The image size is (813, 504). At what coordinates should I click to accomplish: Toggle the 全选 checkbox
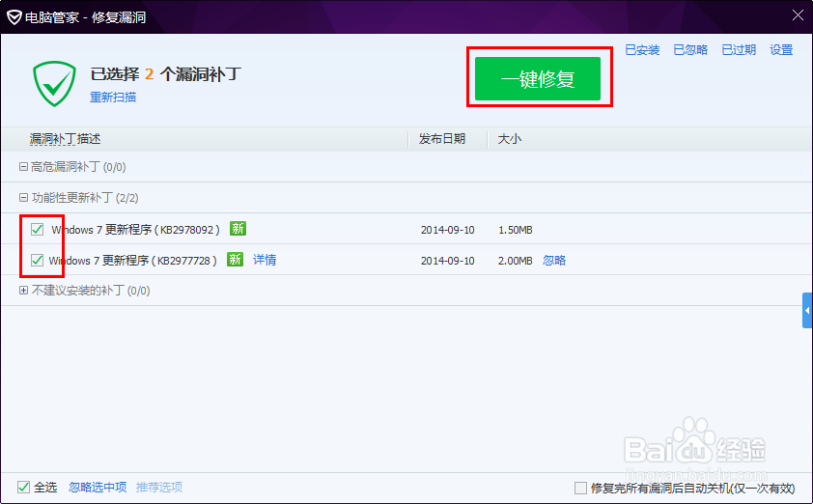tap(23, 487)
